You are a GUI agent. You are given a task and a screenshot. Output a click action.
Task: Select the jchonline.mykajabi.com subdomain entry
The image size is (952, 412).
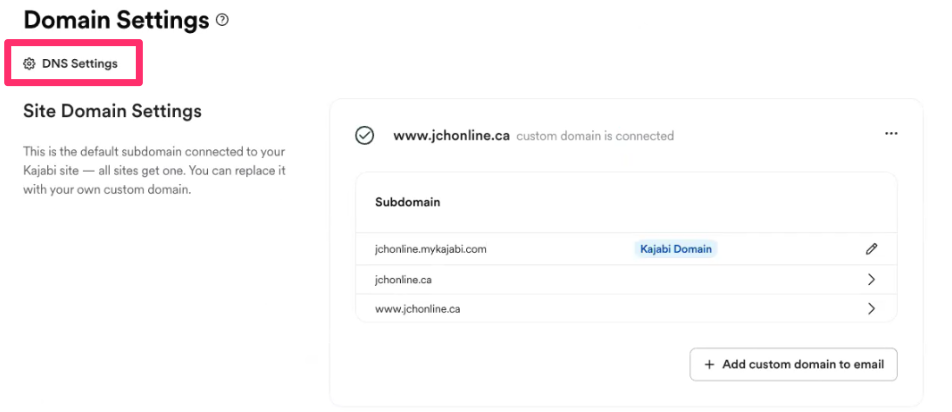pyautogui.click(x=431, y=249)
